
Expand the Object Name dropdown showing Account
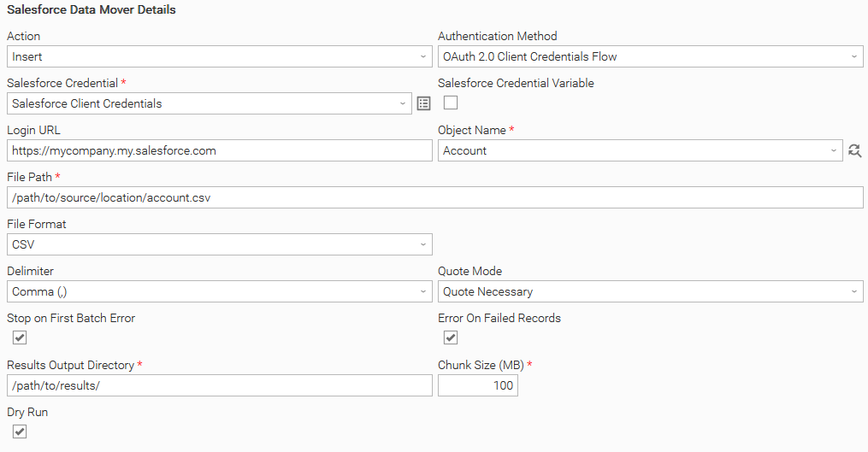(x=641, y=150)
